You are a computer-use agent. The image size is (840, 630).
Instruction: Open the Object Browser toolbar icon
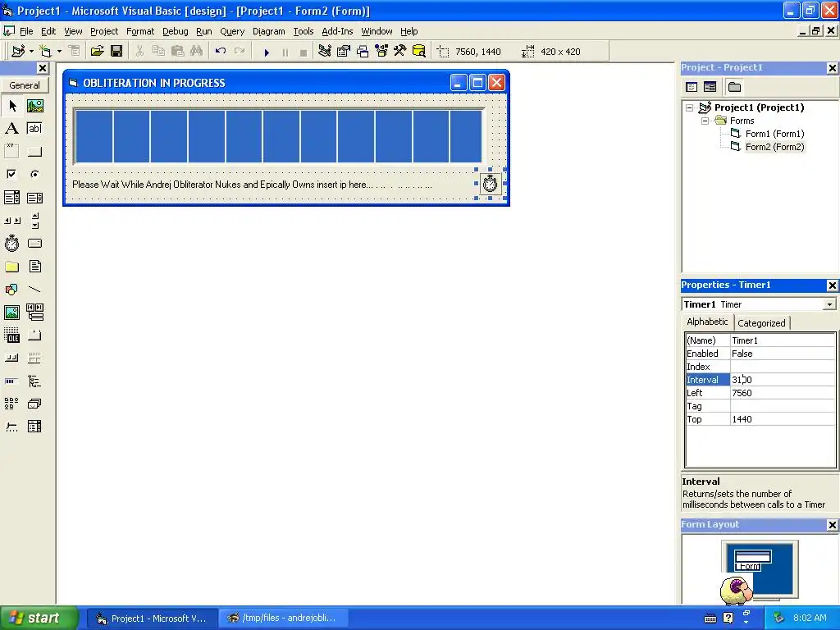[381, 52]
